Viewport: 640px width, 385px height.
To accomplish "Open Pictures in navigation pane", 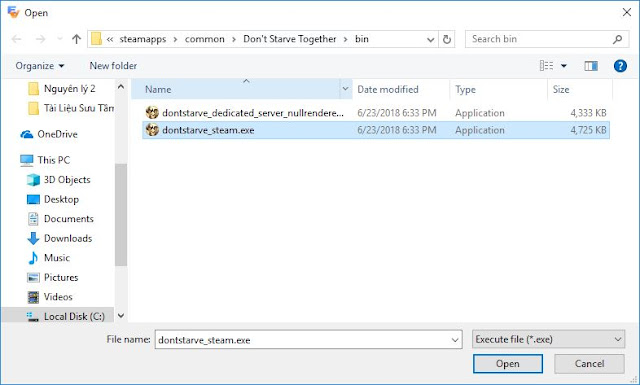I will click(52, 278).
